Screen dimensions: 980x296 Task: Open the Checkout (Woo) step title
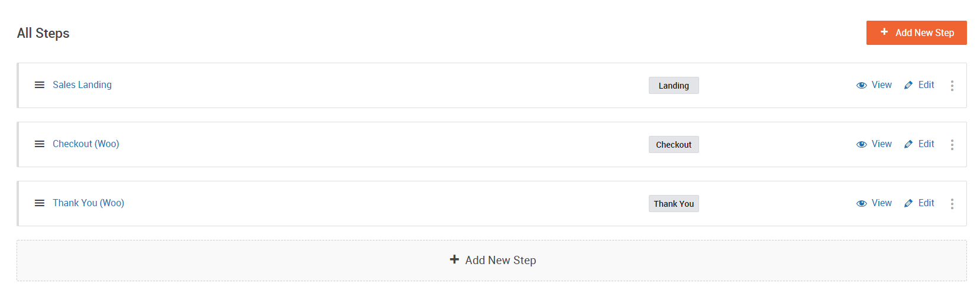click(x=86, y=144)
